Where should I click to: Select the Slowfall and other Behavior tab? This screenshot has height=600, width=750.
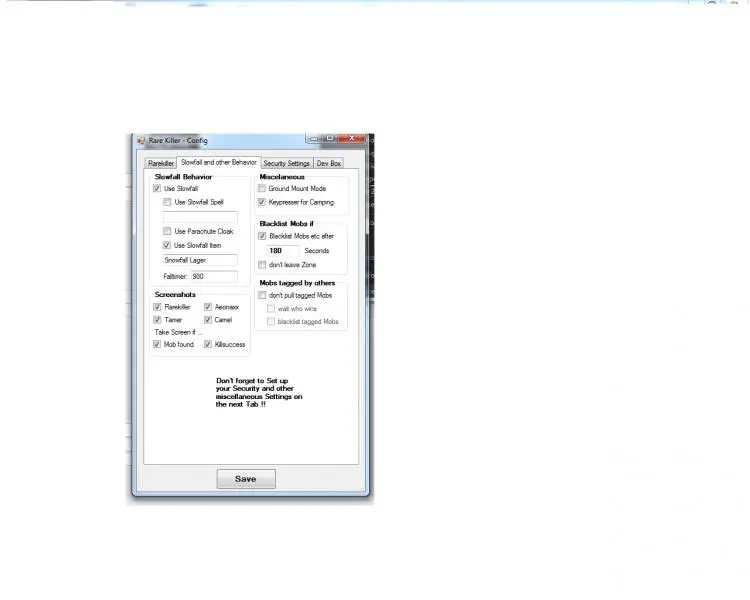point(219,162)
